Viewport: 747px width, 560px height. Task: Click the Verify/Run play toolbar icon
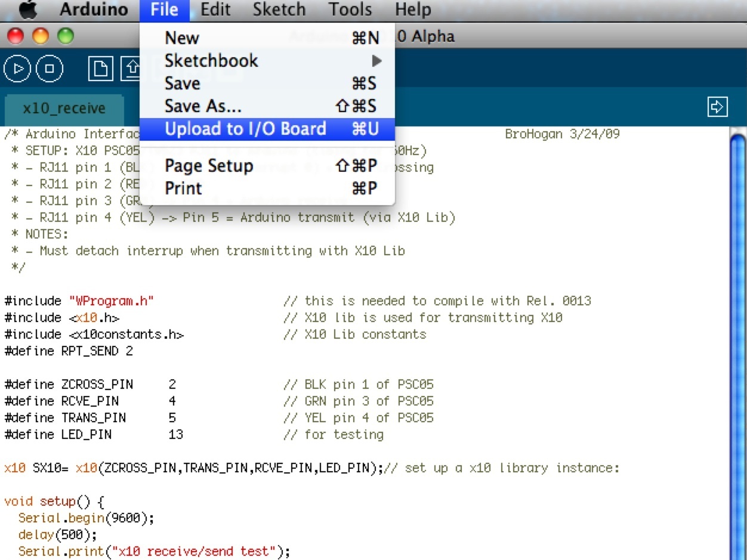pos(18,69)
